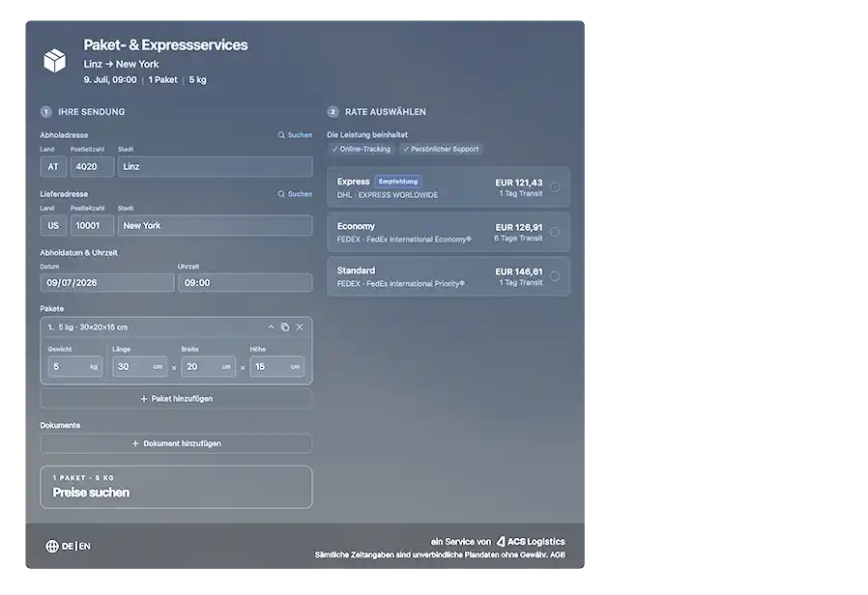Edit the delivery postal code 10001

tap(92, 226)
